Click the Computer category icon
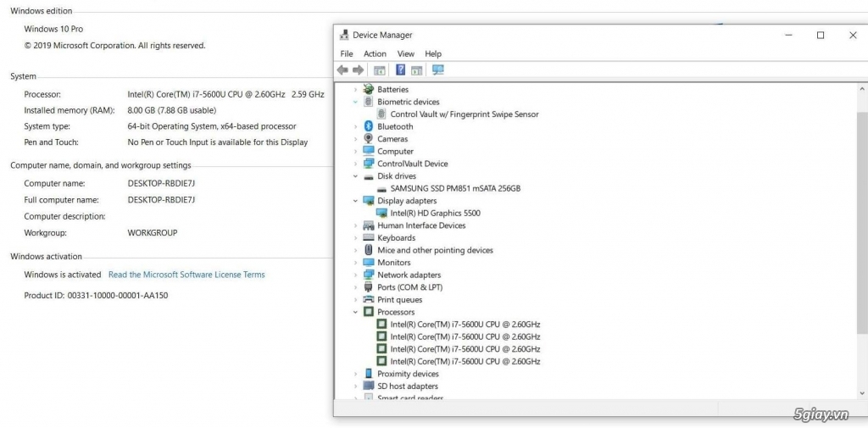Viewport: 868px width, 428px height. point(368,151)
